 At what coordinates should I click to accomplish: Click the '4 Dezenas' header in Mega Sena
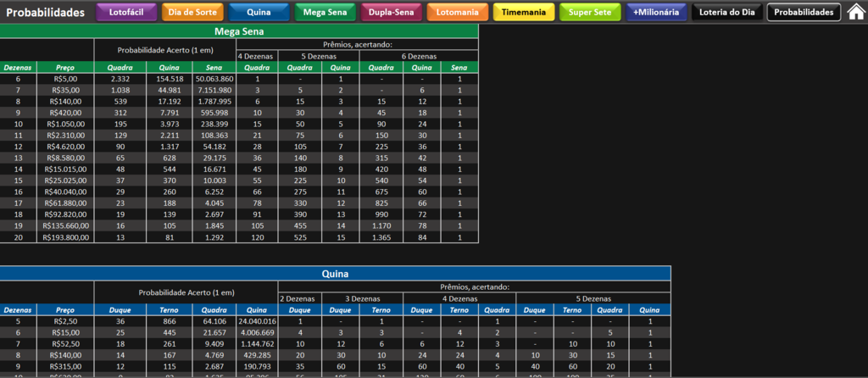[x=258, y=56]
